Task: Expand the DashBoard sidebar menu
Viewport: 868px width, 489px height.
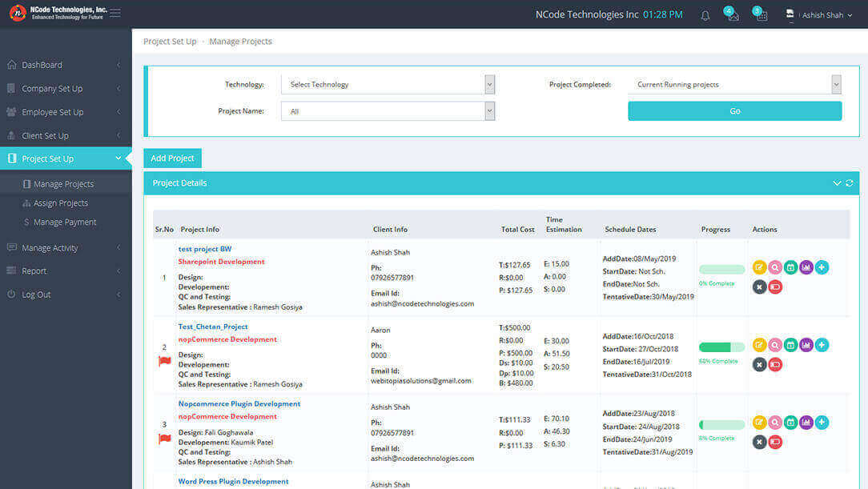Action: (66, 65)
